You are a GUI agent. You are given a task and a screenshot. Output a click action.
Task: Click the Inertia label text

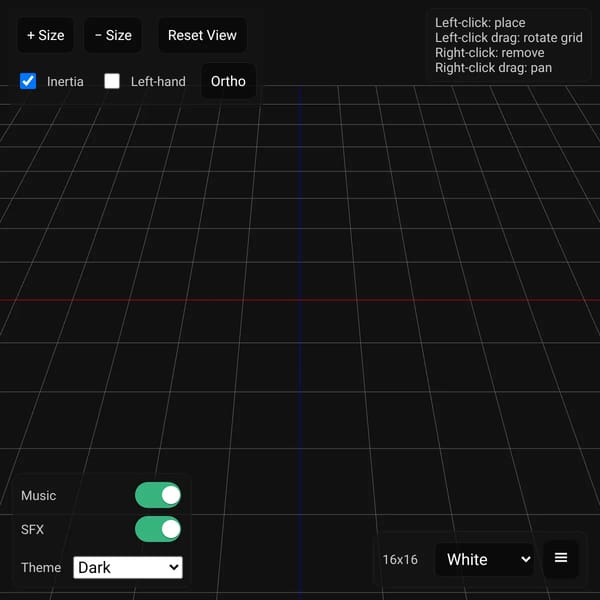[x=65, y=82]
